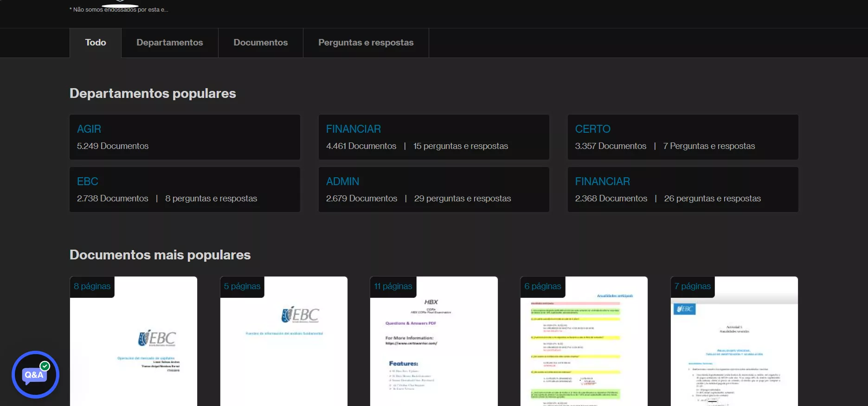Click "5.249 Documentos" under AGIR

click(113, 146)
